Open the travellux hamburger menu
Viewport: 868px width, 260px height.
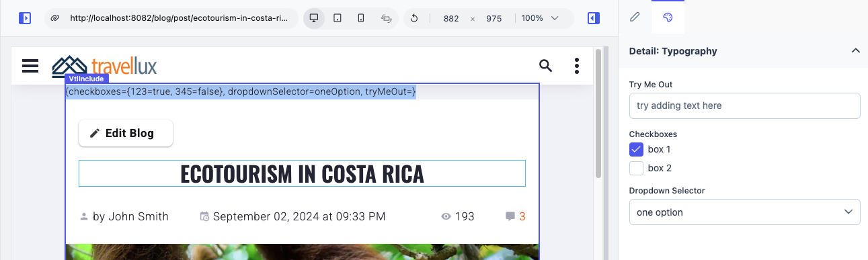pyautogui.click(x=30, y=65)
